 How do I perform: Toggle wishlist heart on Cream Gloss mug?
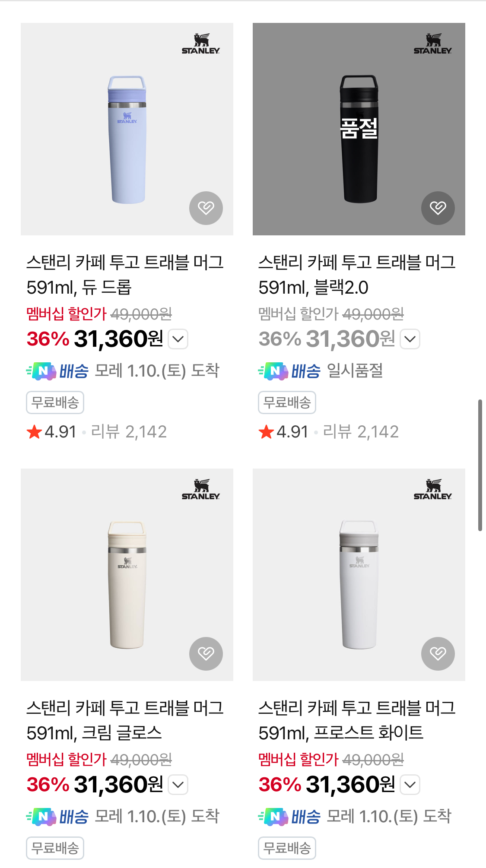pyautogui.click(x=206, y=654)
